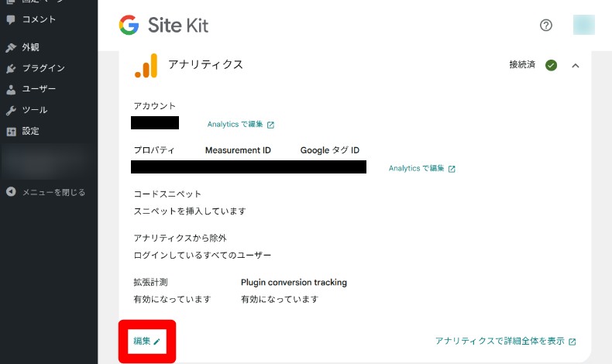The image size is (612, 364).
Task: Click the Google G logo
Action: pos(129,26)
